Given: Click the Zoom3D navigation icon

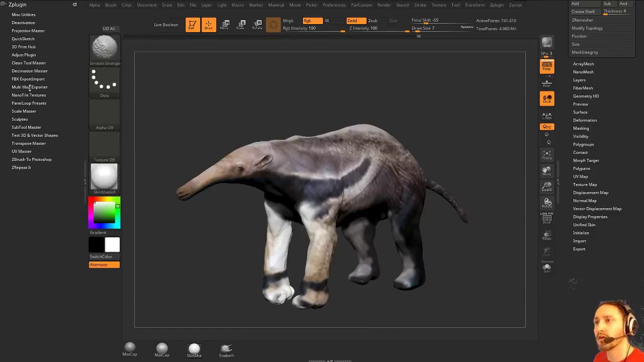Looking at the screenshot, I should tap(547, 187).
